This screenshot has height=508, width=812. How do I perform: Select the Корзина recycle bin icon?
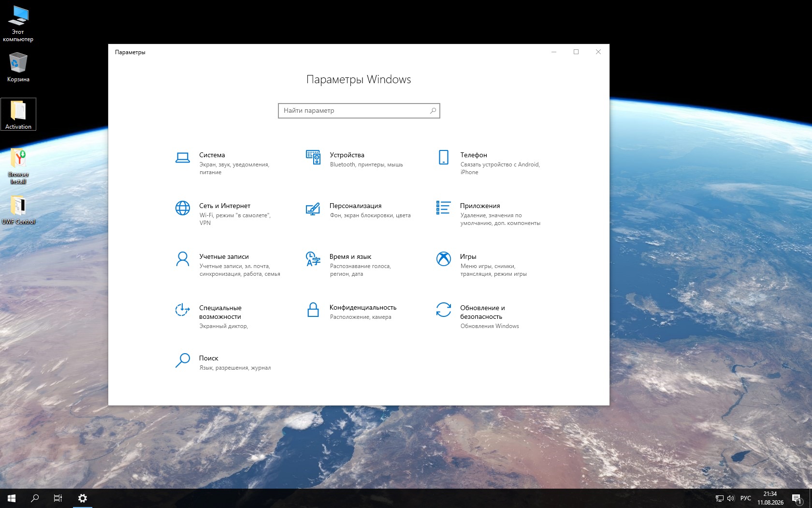(18, 67)
